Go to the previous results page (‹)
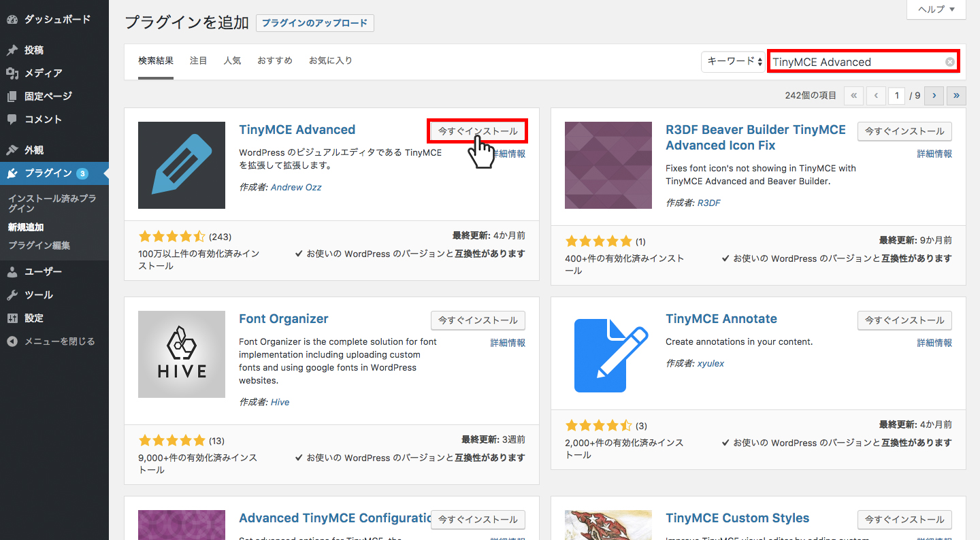Viewport: 980px width, 540px height. point(876,95)
